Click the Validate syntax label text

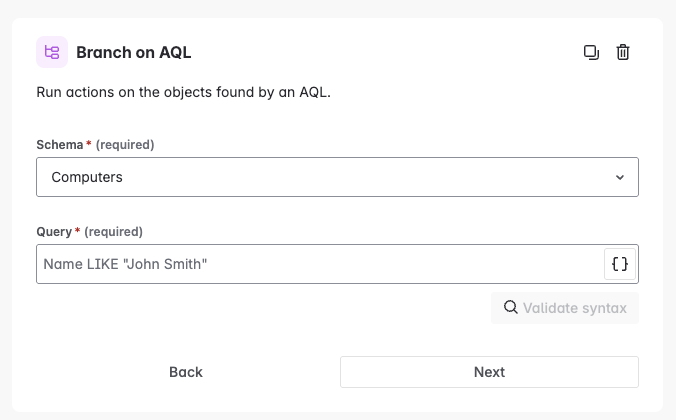(x=575, y=307)
